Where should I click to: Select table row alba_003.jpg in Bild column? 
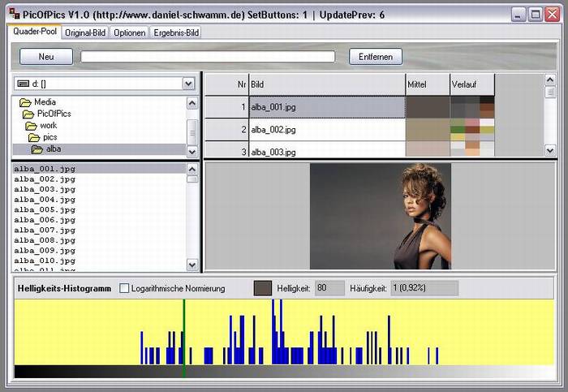327,149
